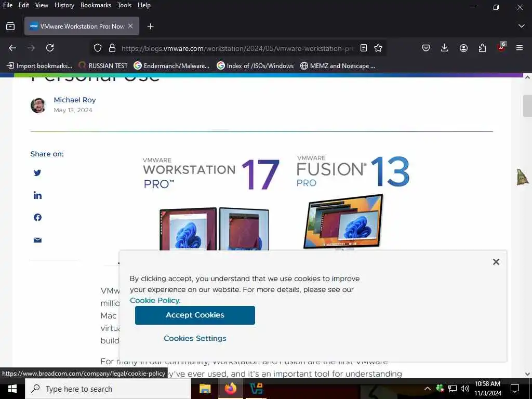Click Michael Roy's author avatar
Screen dimensions: 532x399
click(x=38, y=105)
